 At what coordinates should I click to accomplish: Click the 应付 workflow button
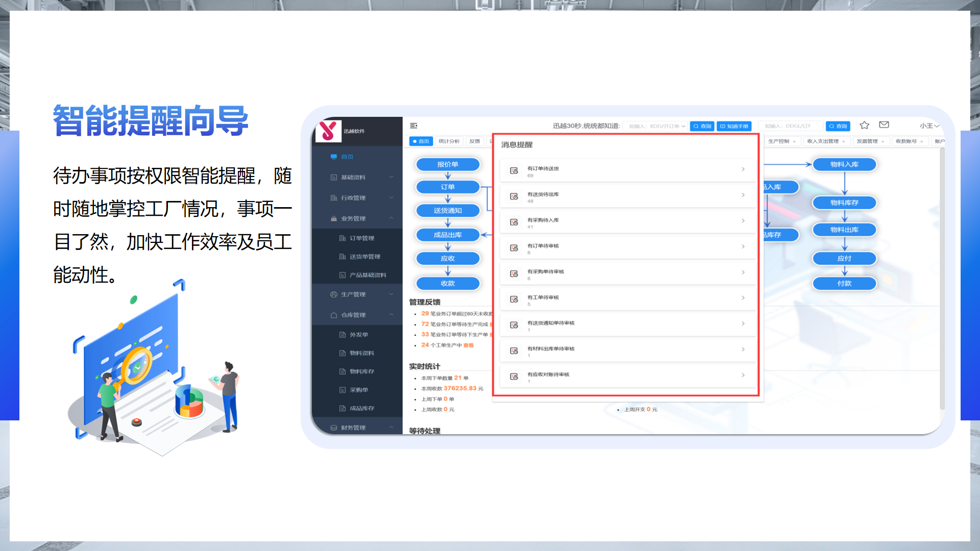click(x=844, y=258)
